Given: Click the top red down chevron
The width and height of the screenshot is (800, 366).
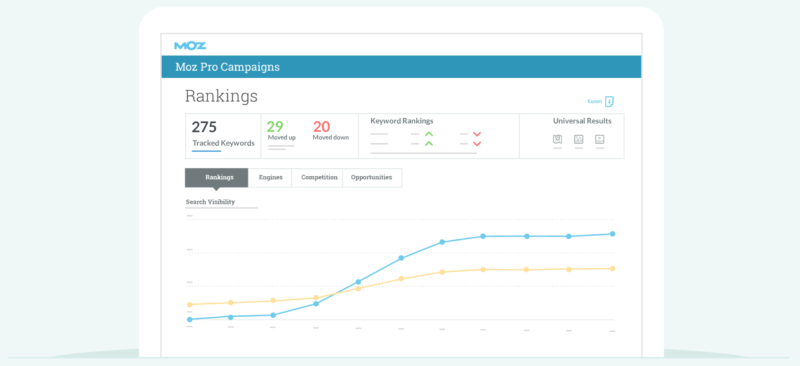Looking at the screenshot, I should (477, 134).
